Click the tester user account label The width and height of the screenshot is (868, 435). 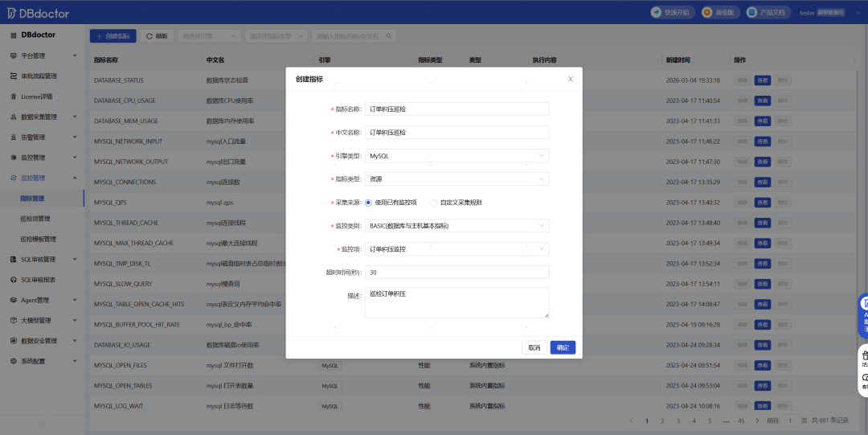[x=807, y=13]
